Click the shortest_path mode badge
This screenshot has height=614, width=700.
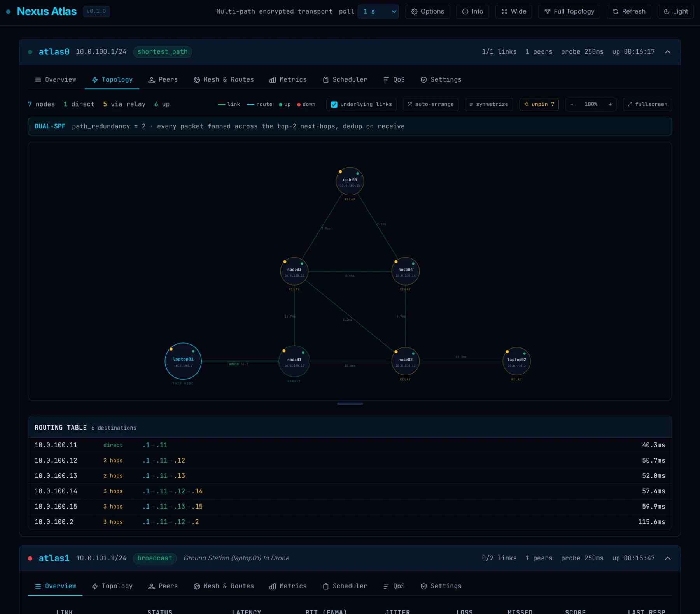[x=163, y=52]
